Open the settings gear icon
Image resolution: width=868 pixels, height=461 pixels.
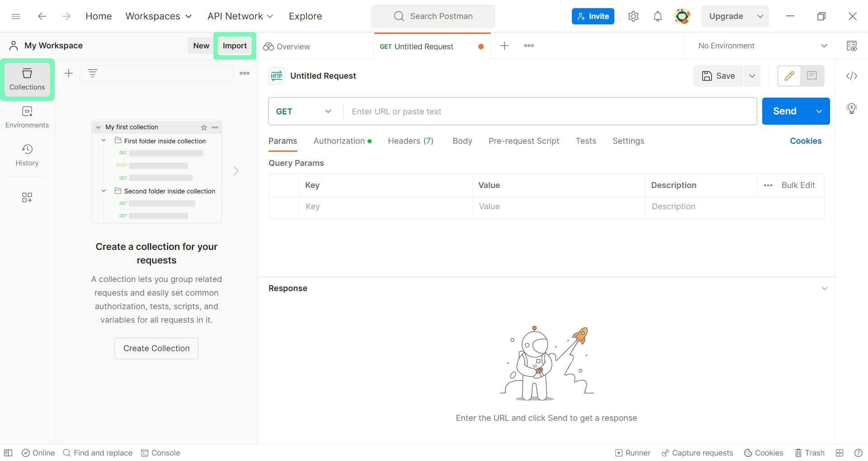point(633,16)
